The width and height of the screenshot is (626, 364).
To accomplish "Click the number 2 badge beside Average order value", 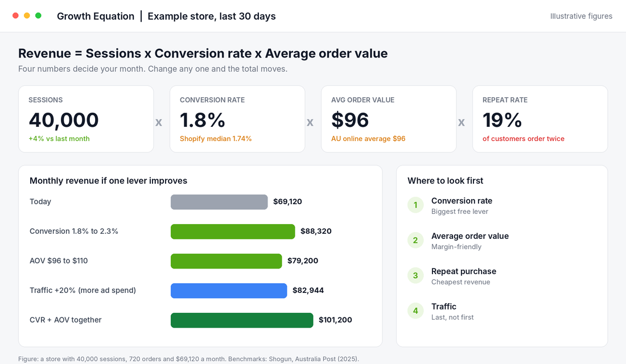I will pos(415,240).
